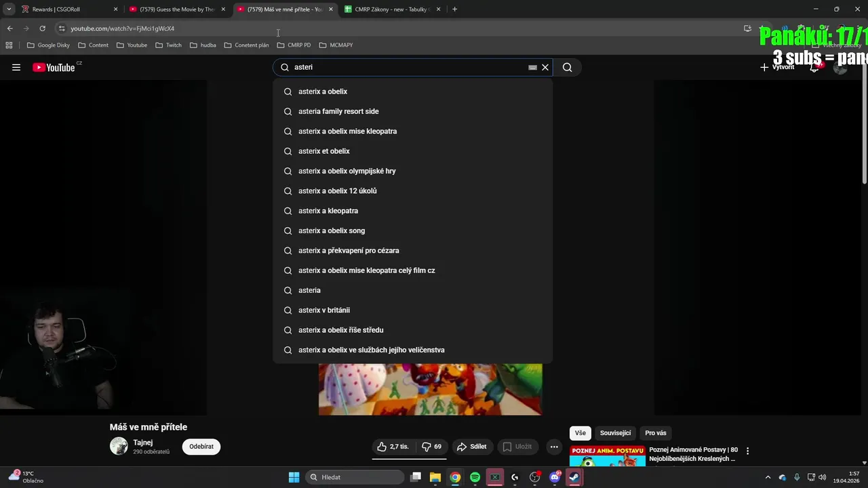Open the Conetent plán bookmark folder
Viewport: 868px width, 488px height.
pyautogui.click(x=247, y=45)
